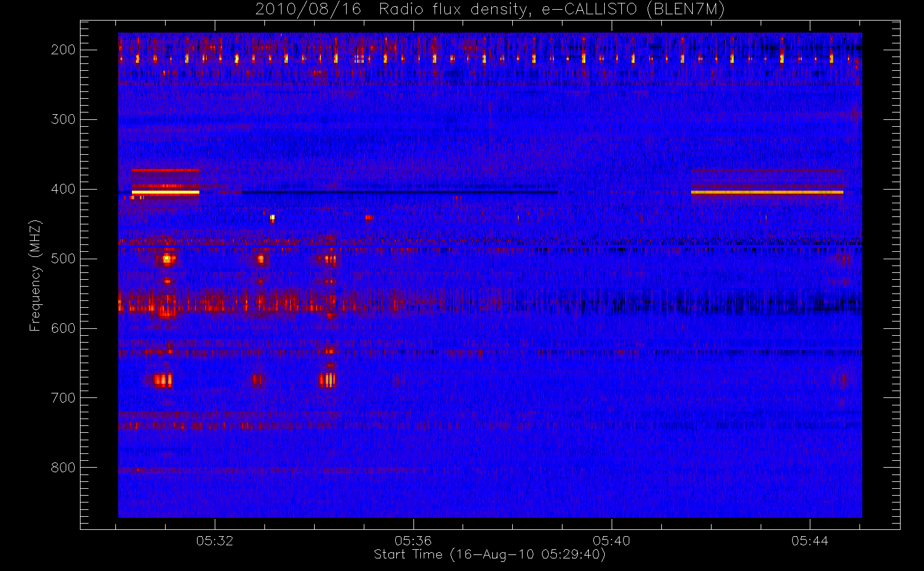Click the 'Start Time (16-Aug-10 05:29:40)' label
The image size is (924, 571).
[489, 554]
